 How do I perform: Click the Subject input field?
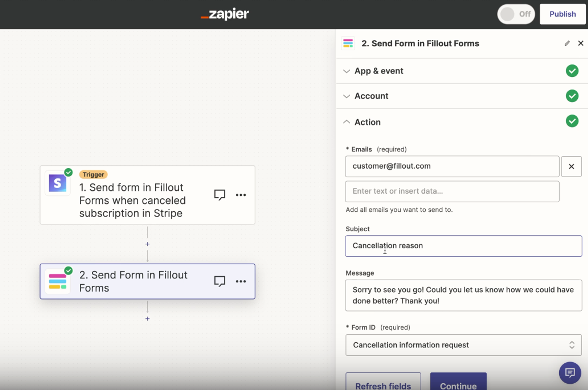coord(462,246)
